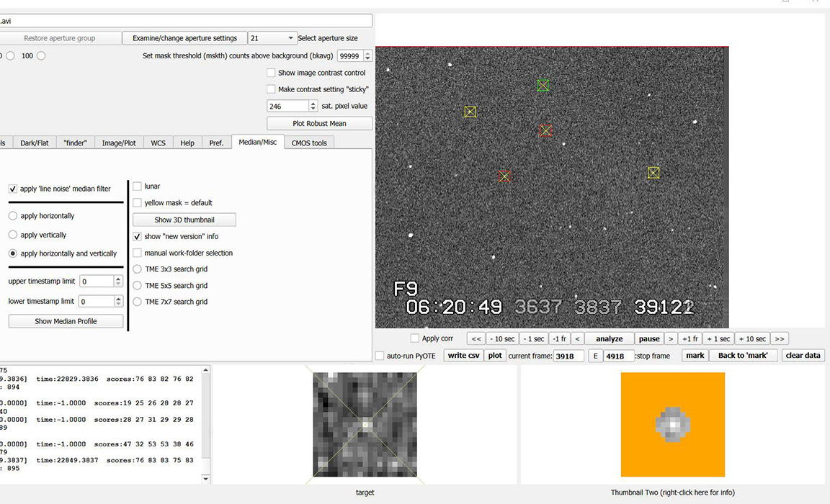Click the green aperture marker on the star field
Viewport: 830px width, 504px height.
(543, 86)
